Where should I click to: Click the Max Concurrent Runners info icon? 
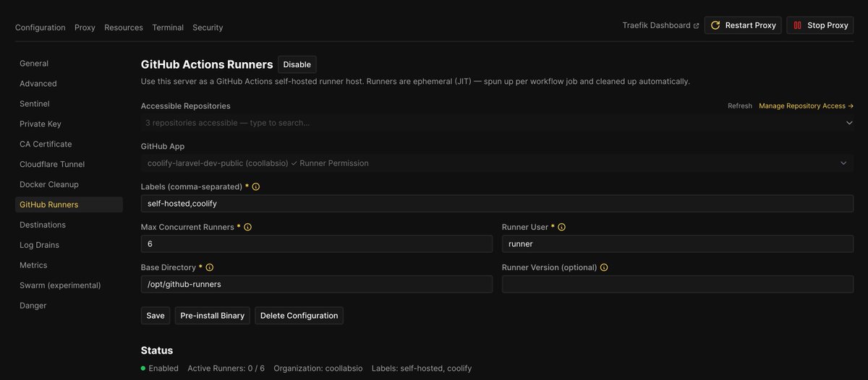click(248, 227)
